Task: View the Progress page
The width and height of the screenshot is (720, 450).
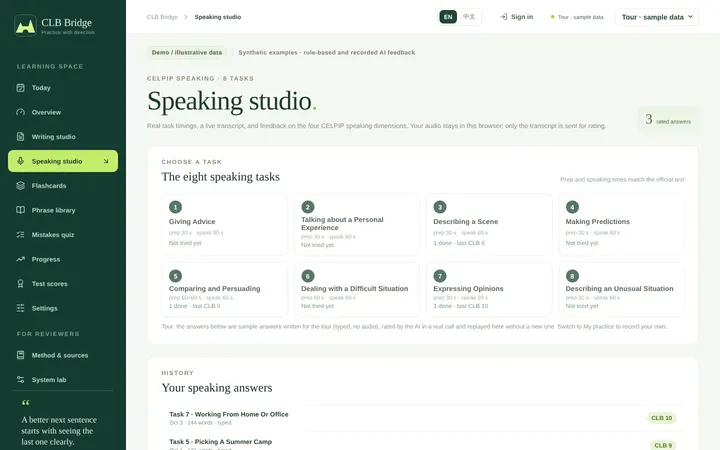Action: pyautogui.click(x=63, y=259)
